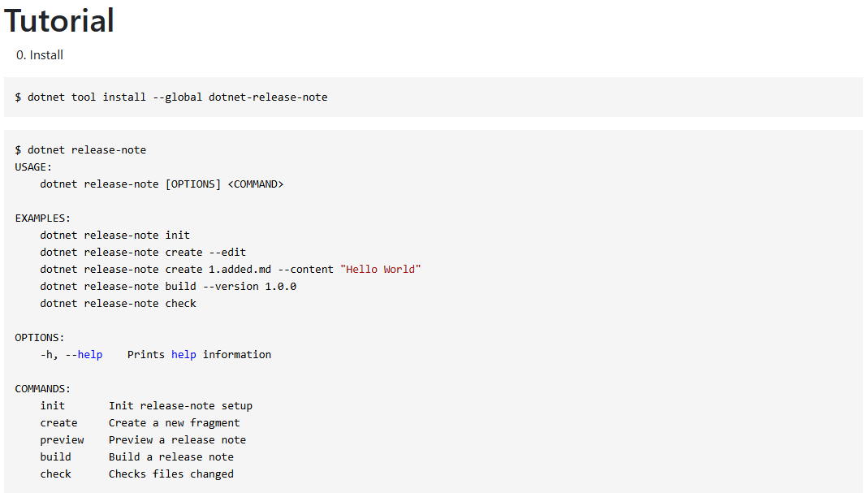Screen dimensions: 868x493
Task: Click the Tutorial heading
Action: 59,20
